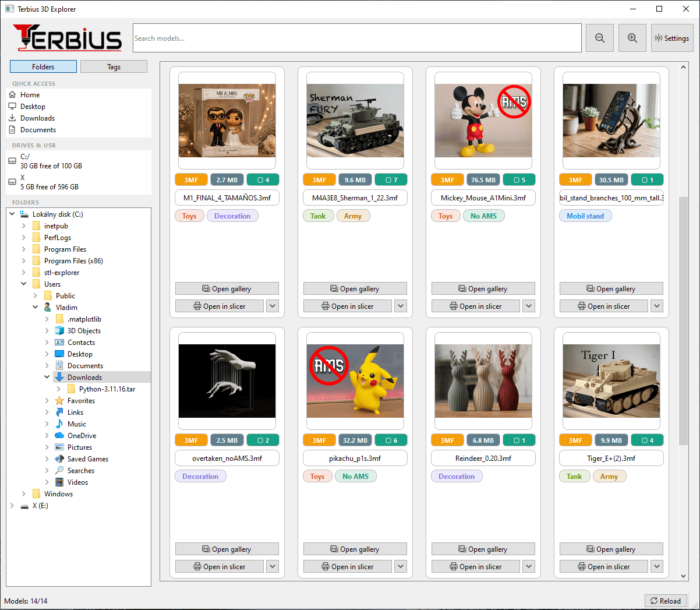Click the 3D Objects folder icon
This screenshot has height=610, width=700.
[x=59, y=330]
